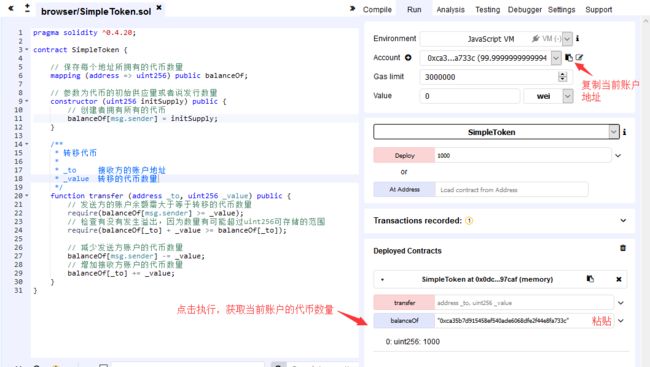Switch to the Run tab
650x367 pixels.
(x=414, y=9)
